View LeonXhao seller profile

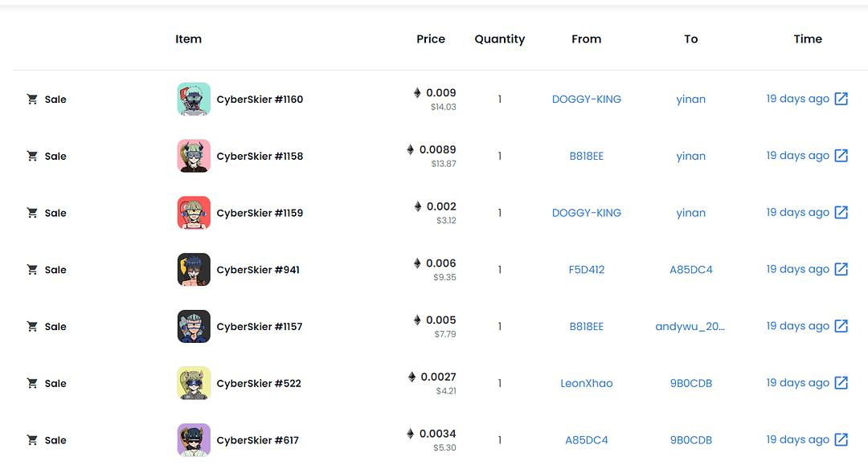click(x=586, y=383)
